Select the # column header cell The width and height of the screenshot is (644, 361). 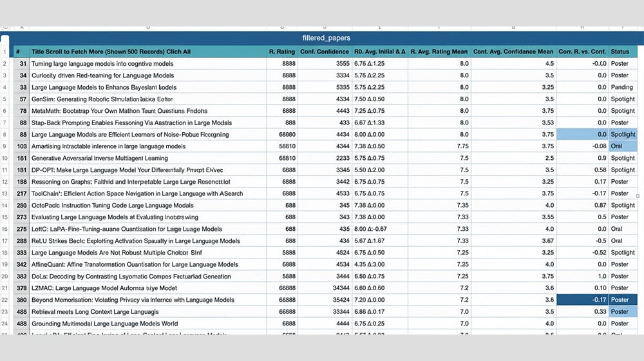point(19,52)
